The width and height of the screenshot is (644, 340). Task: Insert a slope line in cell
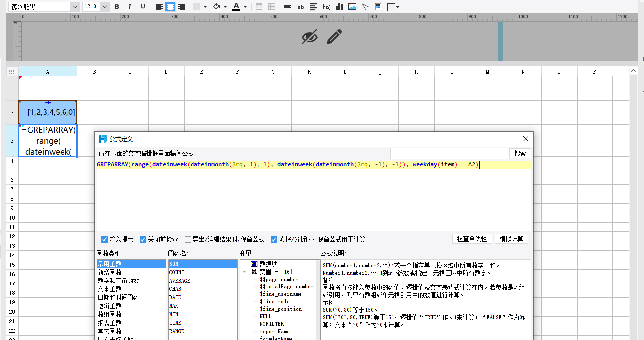(365, 7)
